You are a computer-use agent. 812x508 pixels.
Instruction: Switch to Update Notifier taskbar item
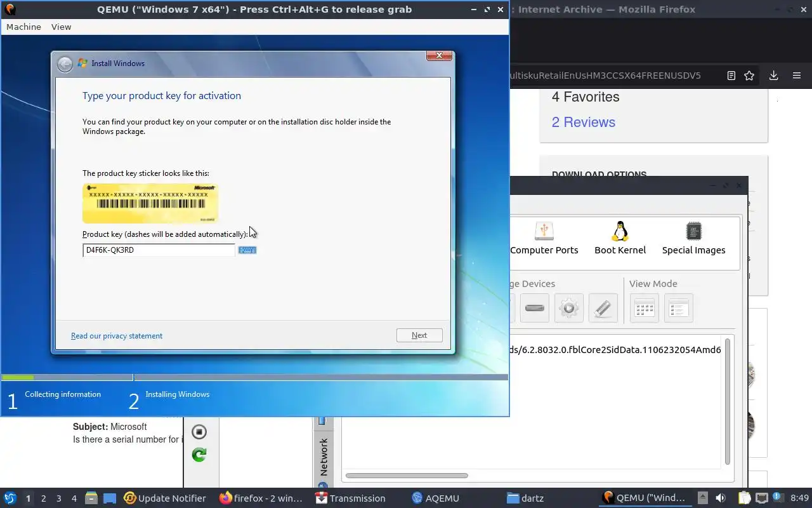point(165,498)
